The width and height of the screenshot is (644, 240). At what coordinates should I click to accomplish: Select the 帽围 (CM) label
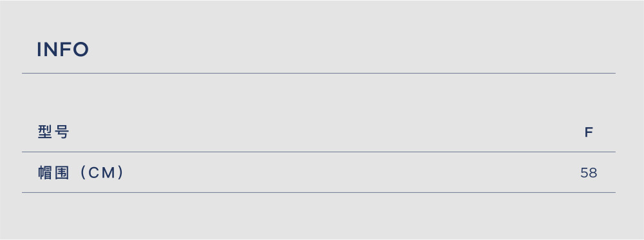(x=80, y=173)
